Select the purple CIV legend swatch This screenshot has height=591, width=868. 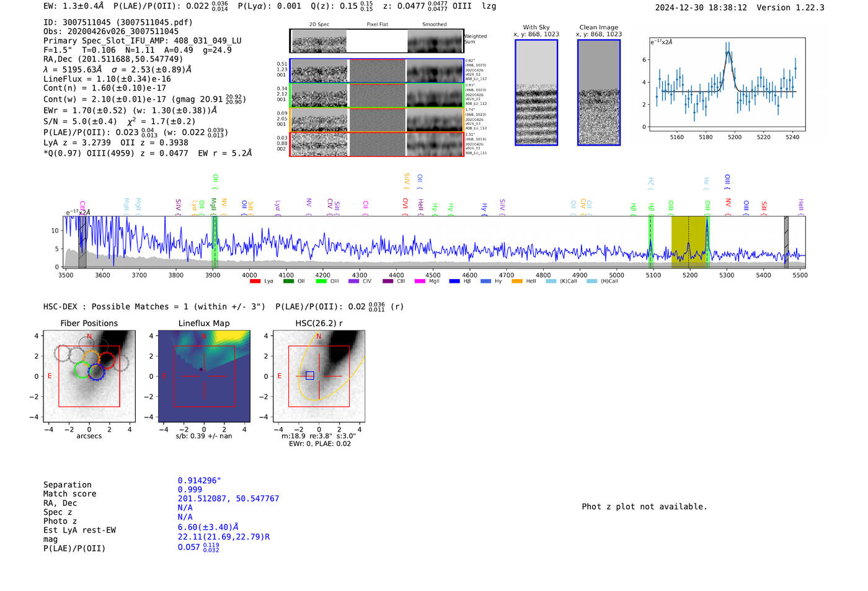click(354, 282)
